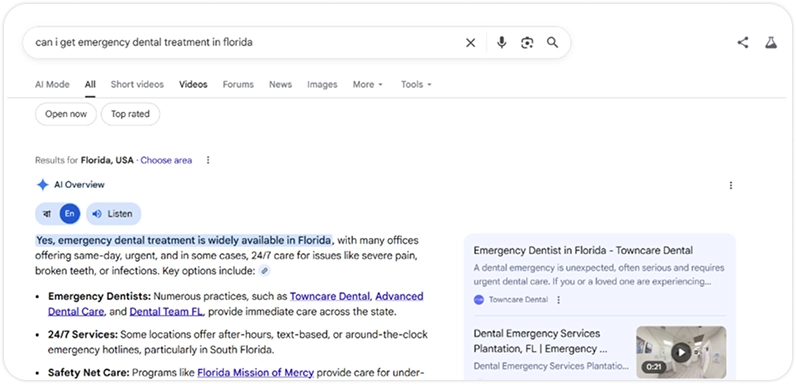Go to the News tab
Viewport: 796px width, 384px height.
tap(280, 85)
